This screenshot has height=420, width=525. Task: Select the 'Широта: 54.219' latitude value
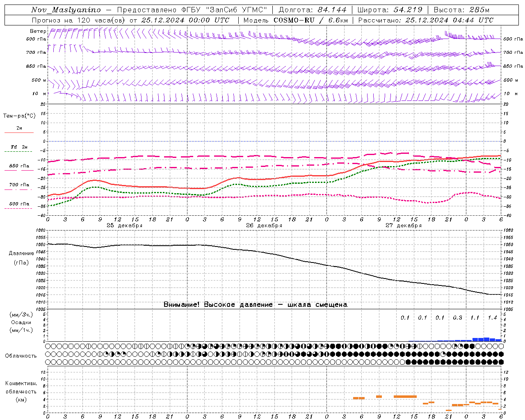coord(390,10)
